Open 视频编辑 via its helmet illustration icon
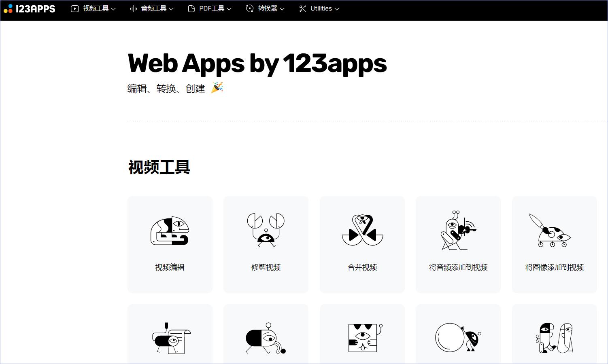608x364 pixels. click(x=170, y=231)
